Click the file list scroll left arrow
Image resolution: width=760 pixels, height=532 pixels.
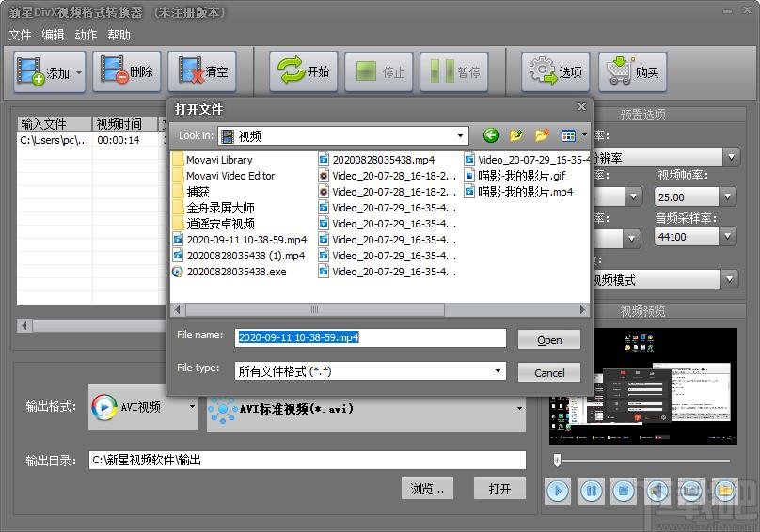click(x=24, y=325)
